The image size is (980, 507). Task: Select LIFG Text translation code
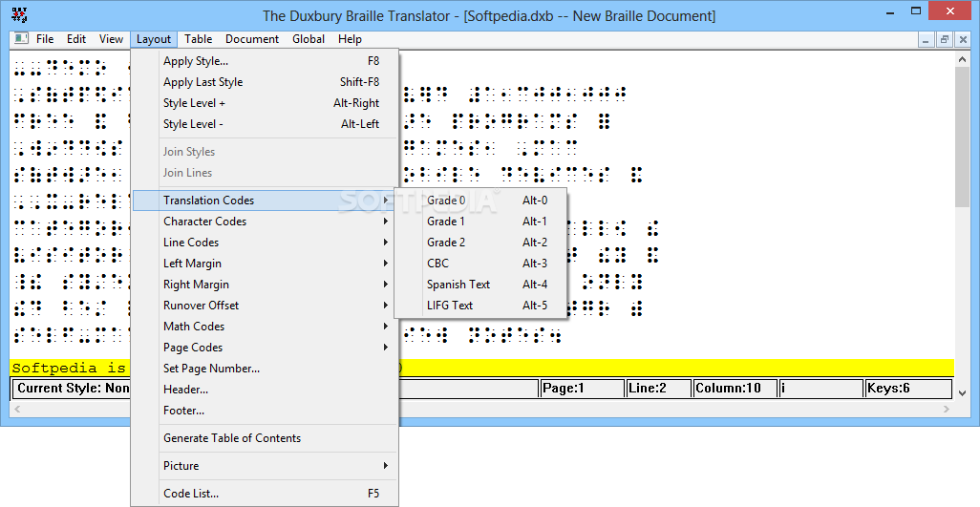480,306
